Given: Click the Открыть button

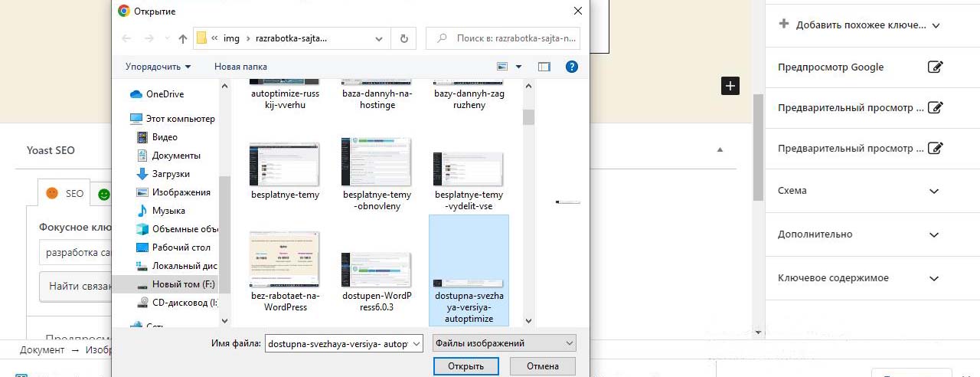Looking at the screenshot, I should (x=465, y=366).
